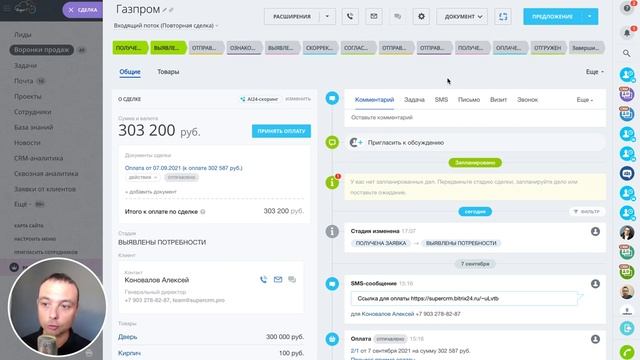The height and width of the screenshot is (360, 640).
Task: Open product link Кирпич
Action: tap(129, 353)
